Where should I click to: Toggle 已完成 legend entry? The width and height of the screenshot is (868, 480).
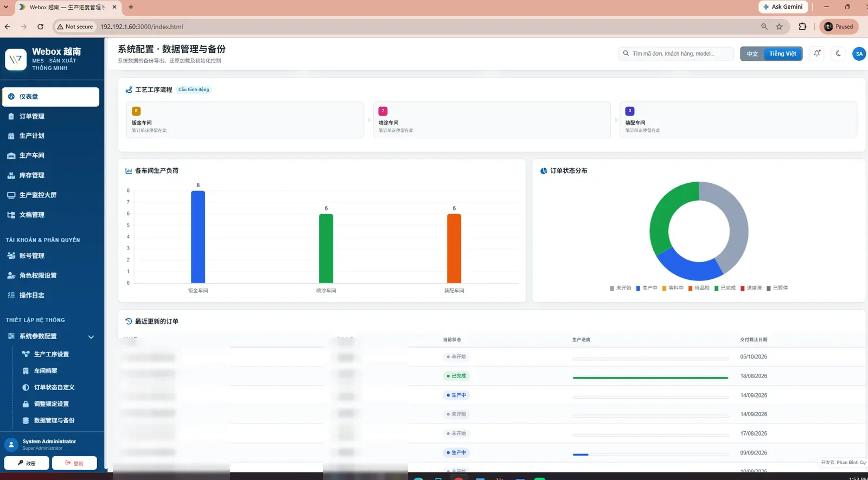coord(725,288)
